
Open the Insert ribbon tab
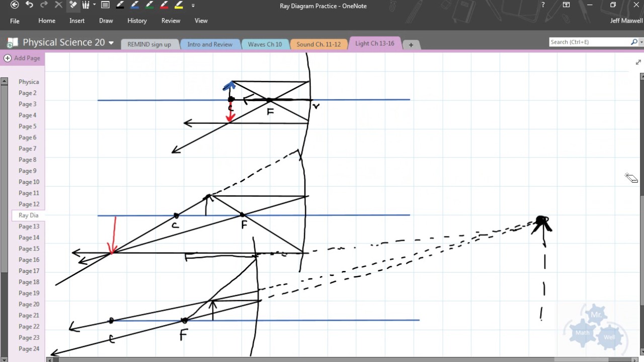pos(77,21)
